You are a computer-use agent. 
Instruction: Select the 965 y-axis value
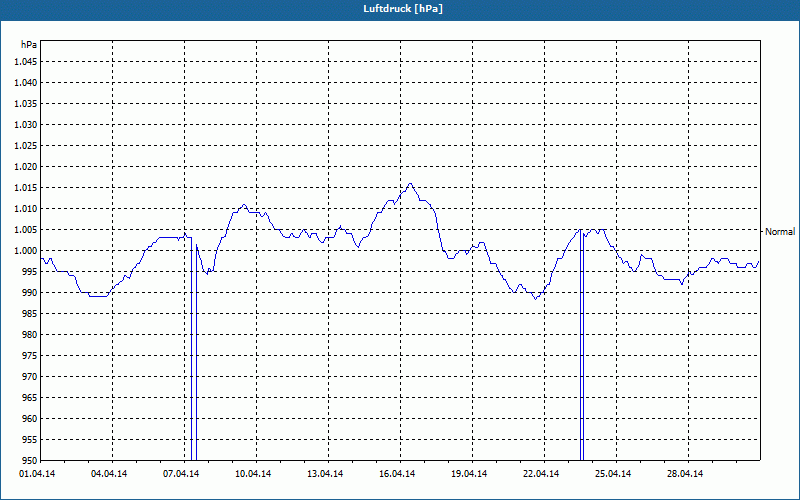pyautogui.click(x=30, y=397)
